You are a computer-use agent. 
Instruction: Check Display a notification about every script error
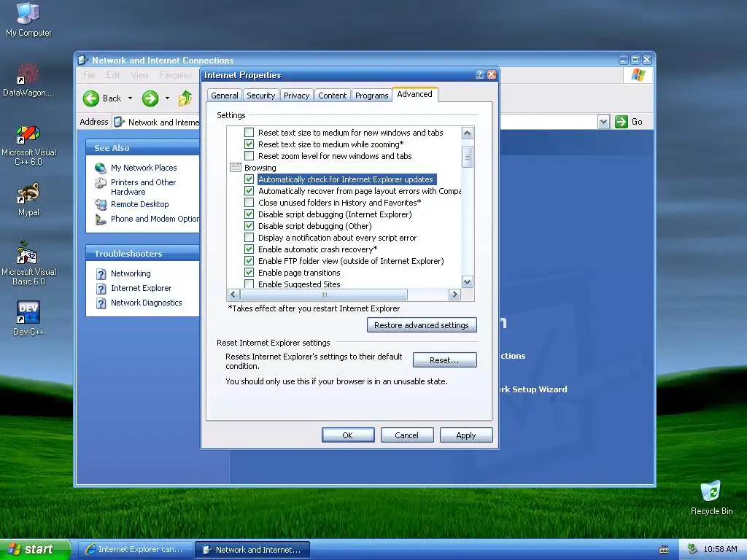[x=249, y=238]
